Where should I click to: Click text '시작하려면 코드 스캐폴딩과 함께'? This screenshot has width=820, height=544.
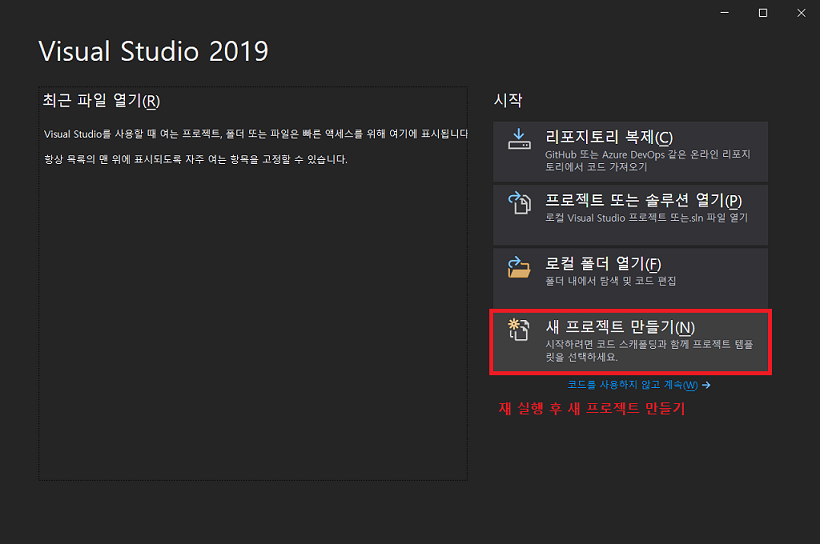click(617, 344)
